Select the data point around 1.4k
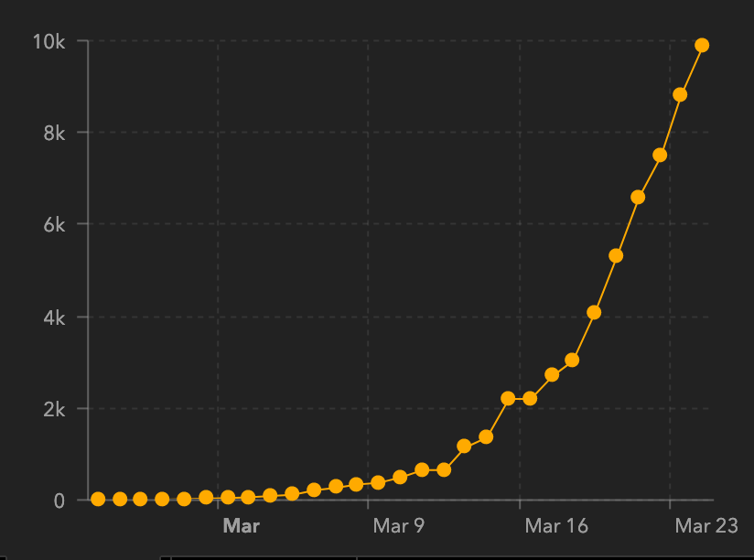754x560 pixels. click(x=486, y=436)
